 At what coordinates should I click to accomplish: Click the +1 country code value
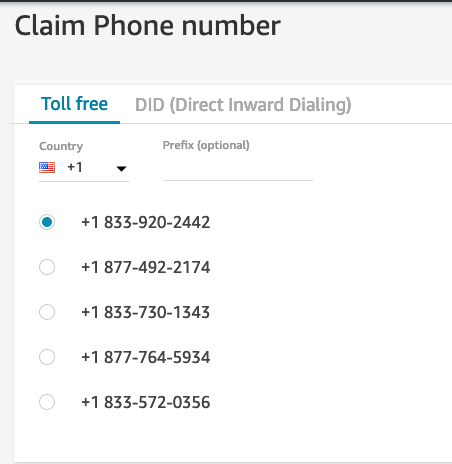[x=75, y=167]
